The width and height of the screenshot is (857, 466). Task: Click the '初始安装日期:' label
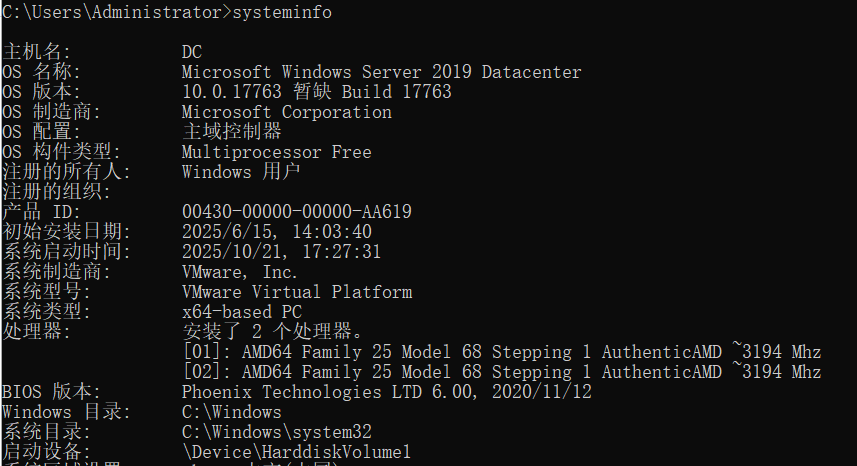tap(67, 232)
